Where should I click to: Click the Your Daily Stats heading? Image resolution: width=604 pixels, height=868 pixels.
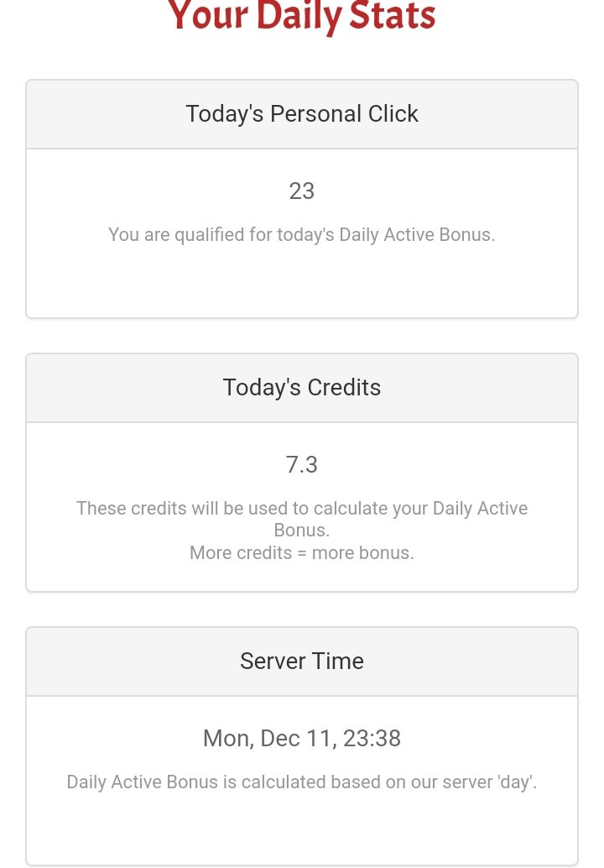(x=301, y=15)
